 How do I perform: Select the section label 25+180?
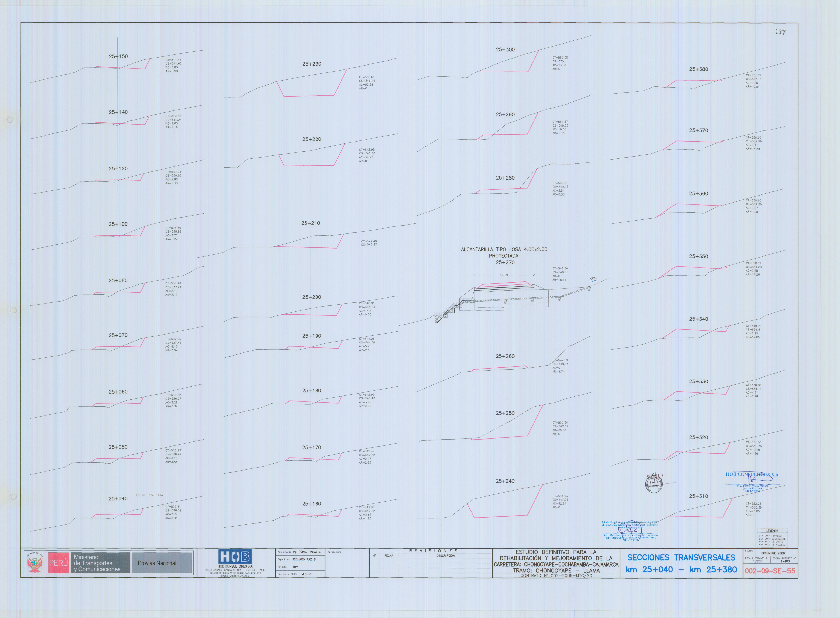(x=312, y=391)
